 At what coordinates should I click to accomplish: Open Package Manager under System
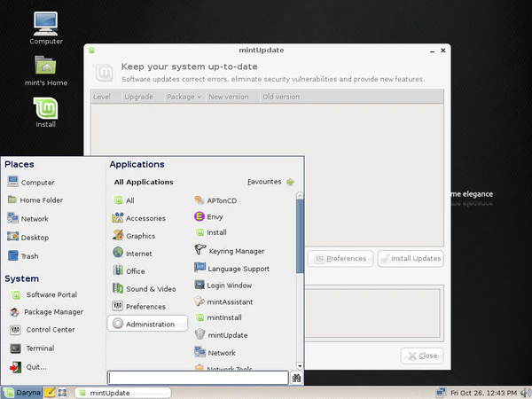52,312
